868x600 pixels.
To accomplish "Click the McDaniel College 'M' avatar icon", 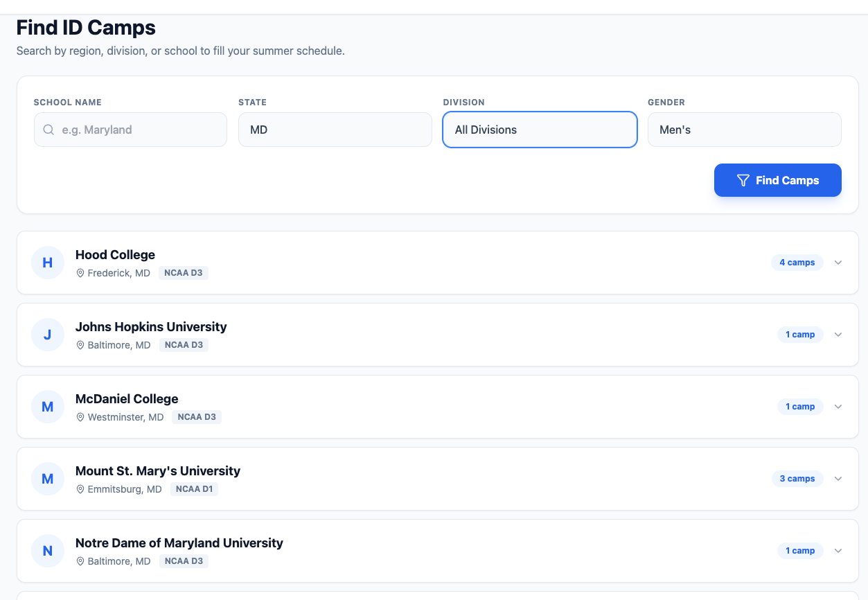I will tap(48, 407).
